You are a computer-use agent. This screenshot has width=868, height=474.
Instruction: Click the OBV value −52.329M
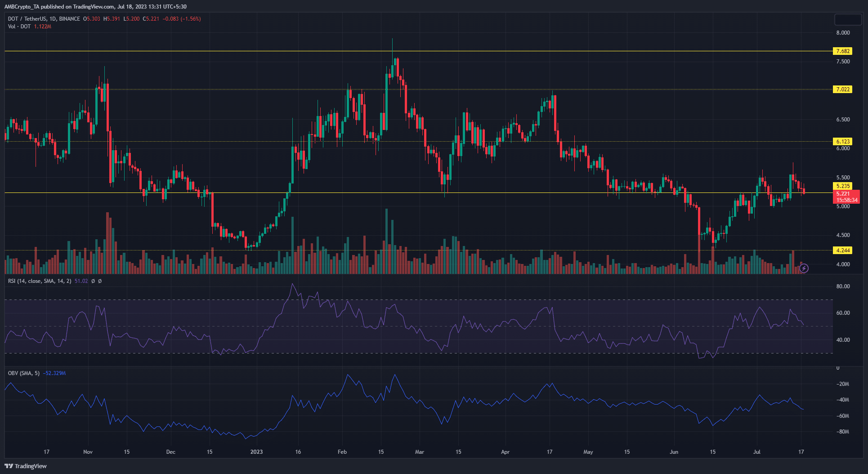pos(54,373)
